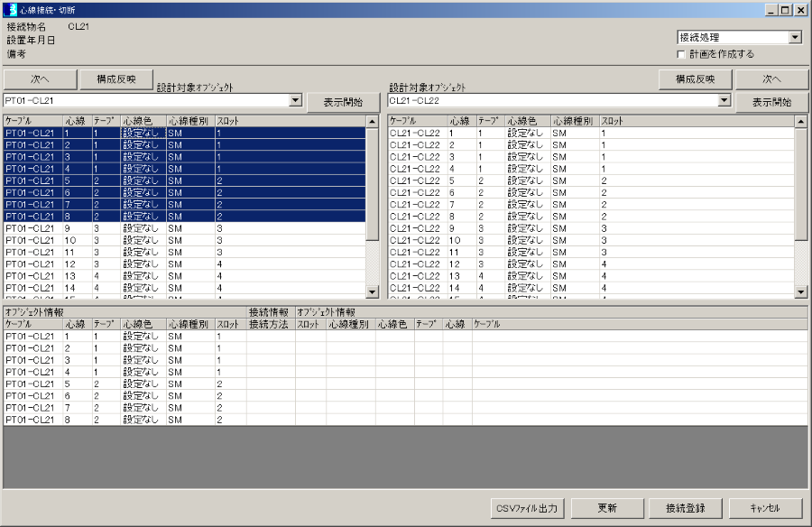Click down arrow of right table scrollbar
The image size is (812, 527).
(x=800, y=292)
